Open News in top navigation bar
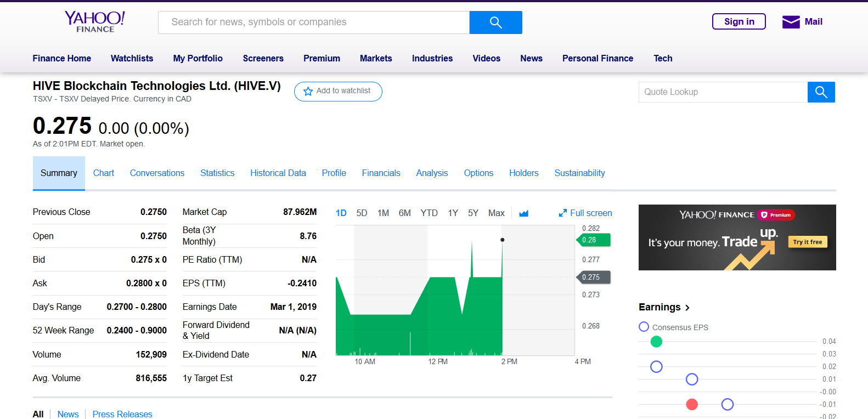The width and height of the screenshot is (868, 419). 532,58
